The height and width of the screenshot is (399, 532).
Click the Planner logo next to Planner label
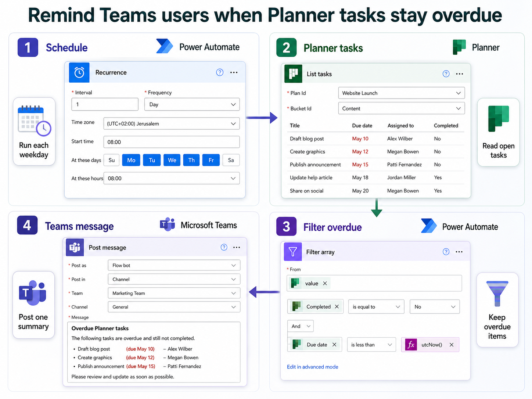(459, 47)
